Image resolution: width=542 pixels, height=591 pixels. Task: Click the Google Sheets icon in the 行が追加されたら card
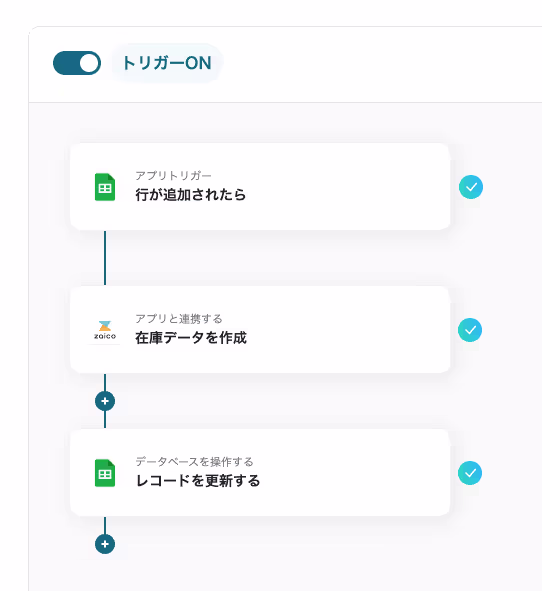point(105,187)
